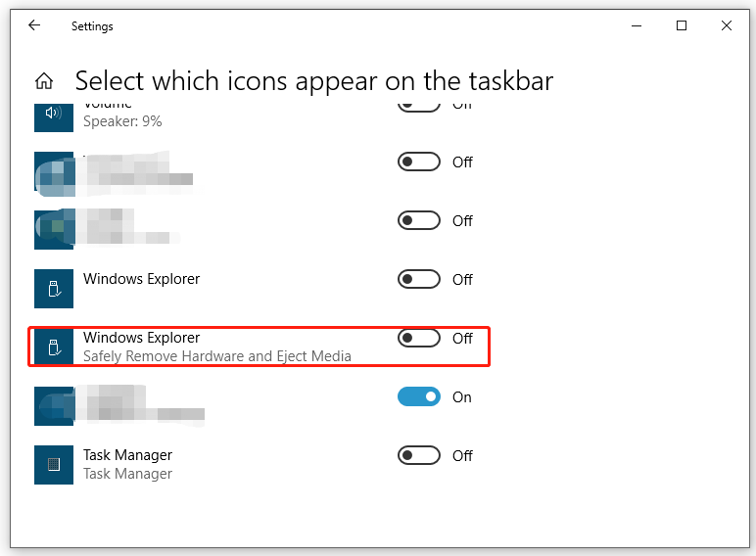Image resolution: width=756 pixels, height=556 pixels.
Task: Click the icon of the Windows Explorer row without subtitle
Action: pos(54,288)
